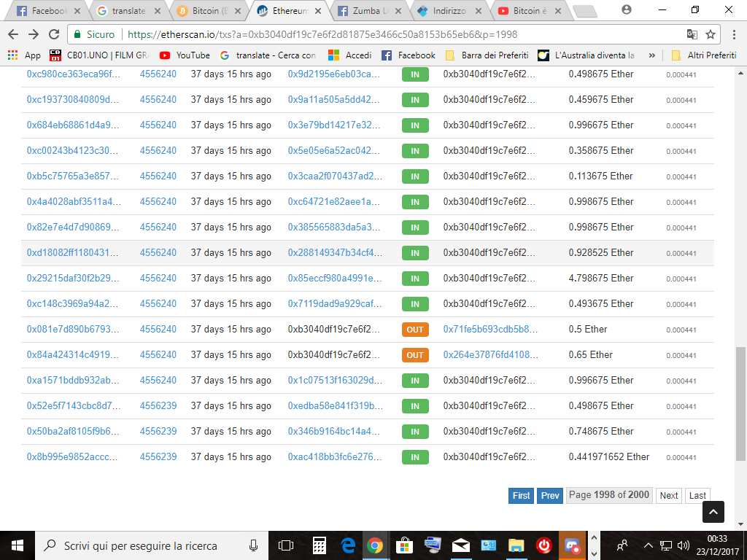Open the Accedi Microsoft bookmark
Image resolution: width=747 pixels, height=560 pixels.
(349, 55)
